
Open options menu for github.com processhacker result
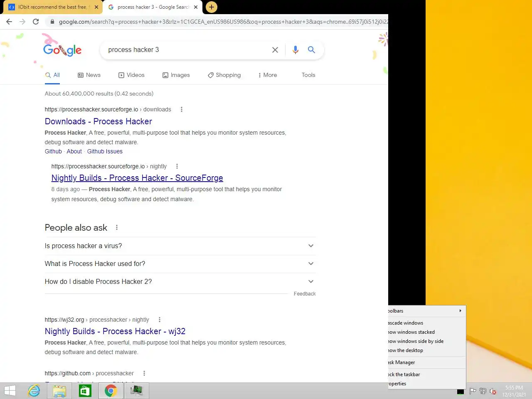click(144, 373)
